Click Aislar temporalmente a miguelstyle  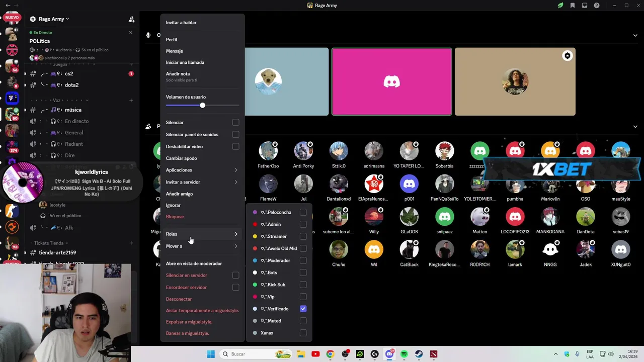click(x=202, y=310)
